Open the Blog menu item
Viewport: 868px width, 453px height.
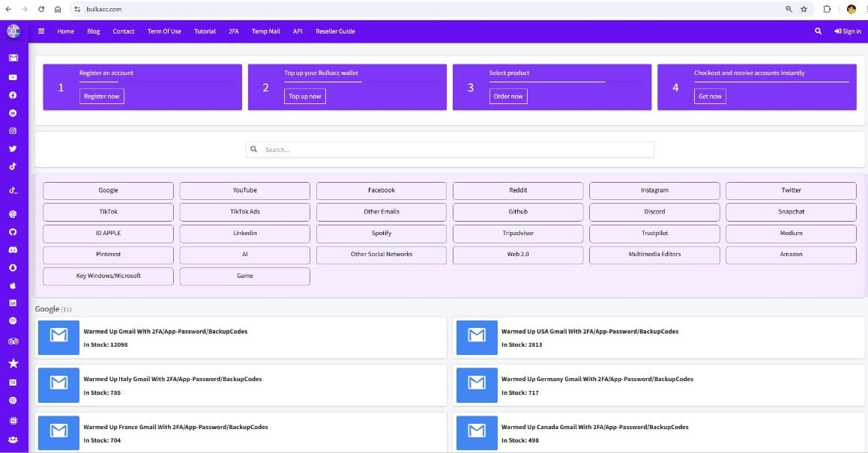[x=94, y=31]
